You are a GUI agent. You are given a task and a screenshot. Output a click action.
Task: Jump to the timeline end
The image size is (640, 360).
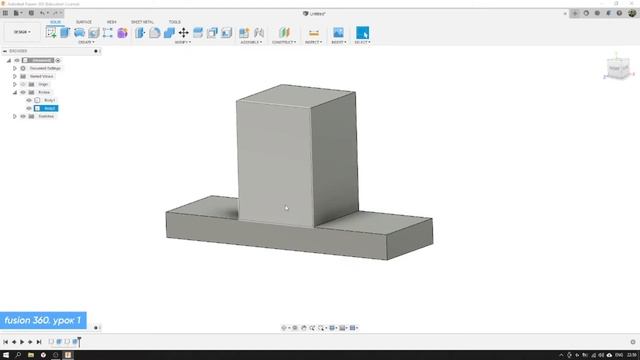coord(39,342)
